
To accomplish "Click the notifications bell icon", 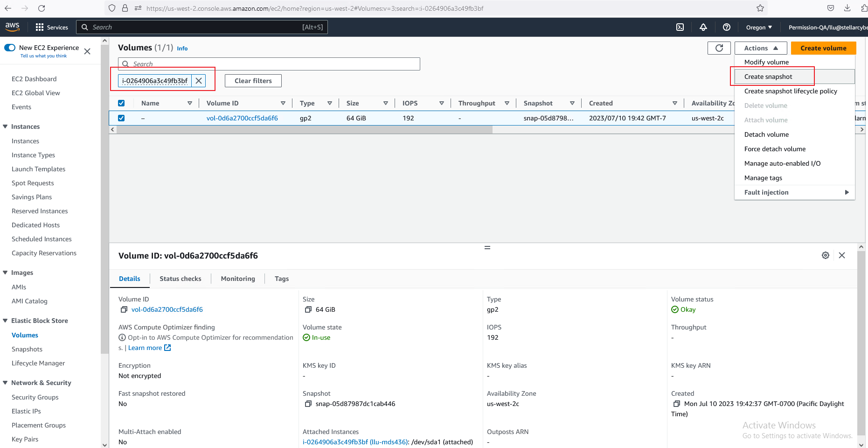I will coord(703,27).
